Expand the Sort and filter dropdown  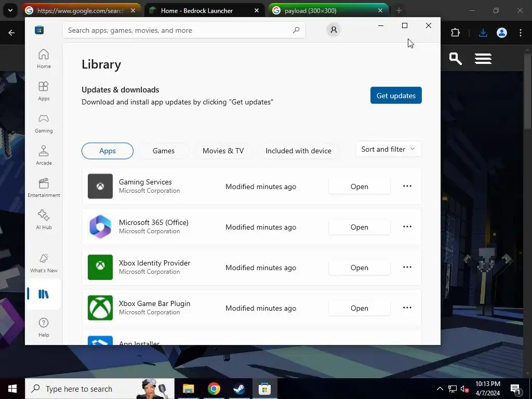389,149
